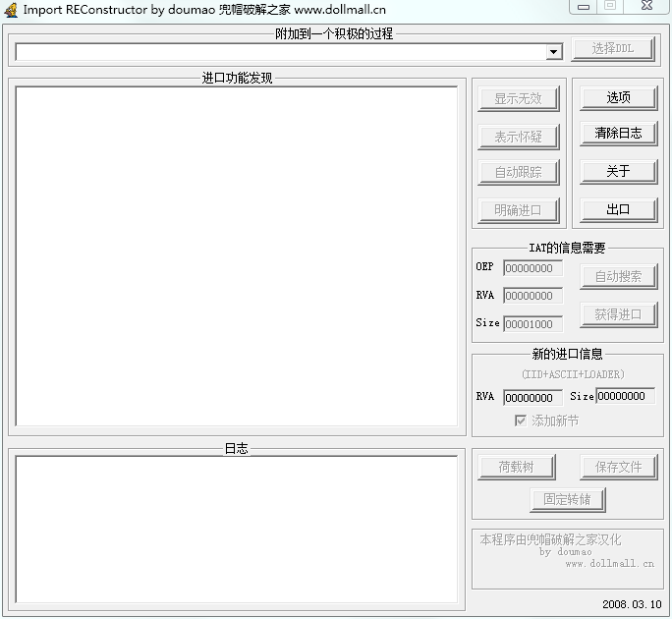
Task: Open the attach process dropdown list
Action: click(x=554, y=51)
